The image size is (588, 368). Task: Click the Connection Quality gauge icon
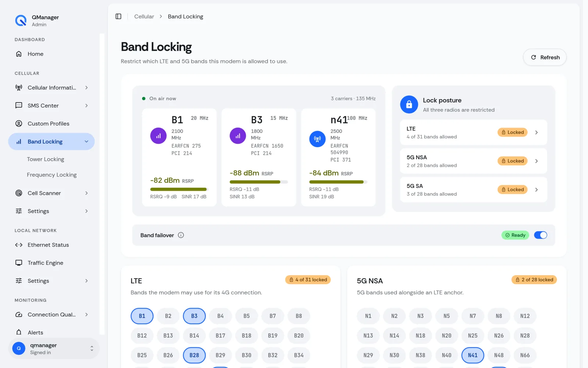19,315
